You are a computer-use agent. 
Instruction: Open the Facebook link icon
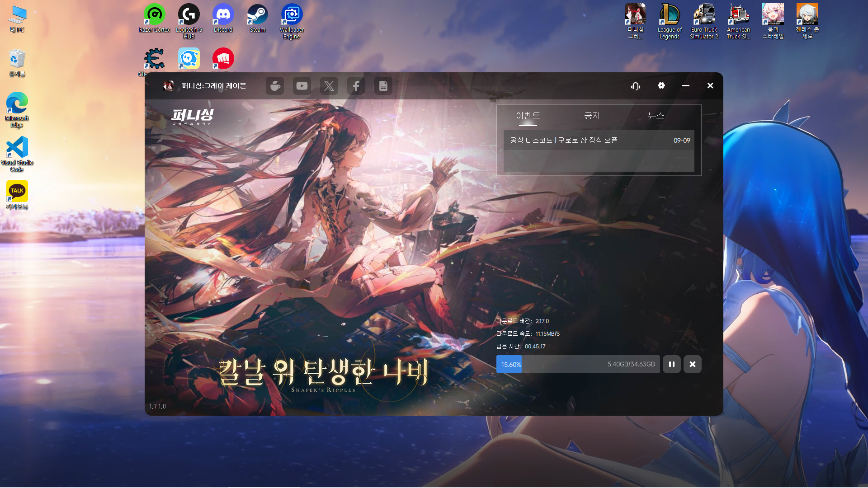[356, 86]
